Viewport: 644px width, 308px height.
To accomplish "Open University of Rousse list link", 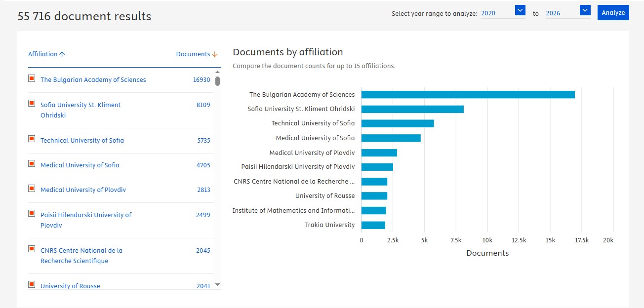I will pyautogui.click(x=70, y=286).
